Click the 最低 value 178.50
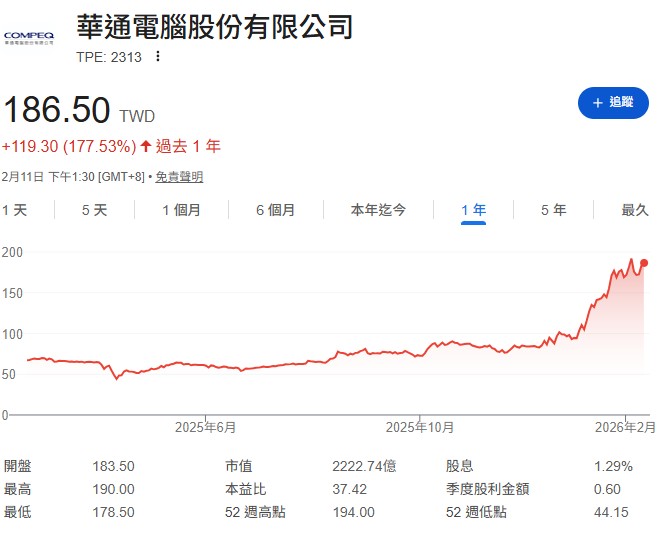This screenshot has width=657, height=537. coord(114,512)
